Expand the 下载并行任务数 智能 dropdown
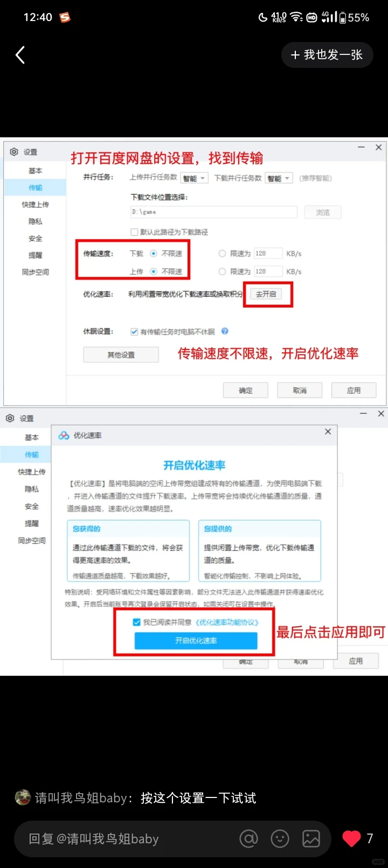The width and height of the screenshot is (388, 868). point(279,178)
